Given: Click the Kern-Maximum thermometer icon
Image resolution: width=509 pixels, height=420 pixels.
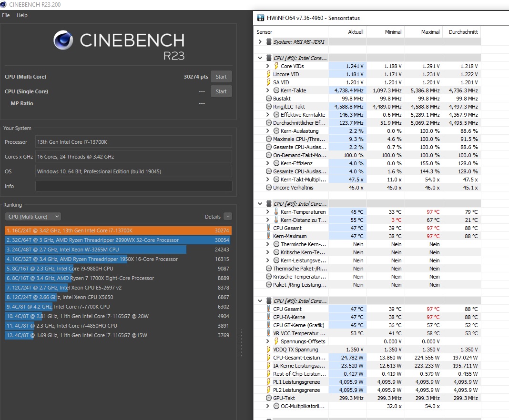Looking at the screenshot, I should (269, 236).
